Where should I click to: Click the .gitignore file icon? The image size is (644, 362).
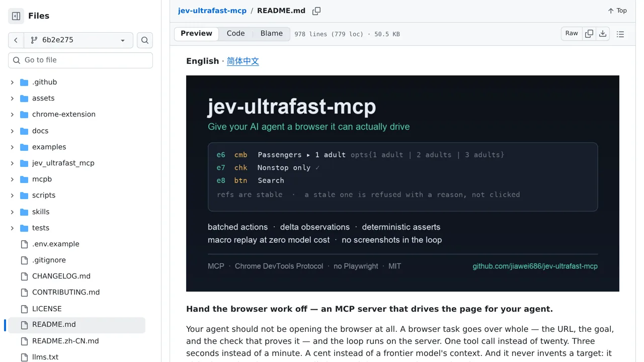pos(24,260)
